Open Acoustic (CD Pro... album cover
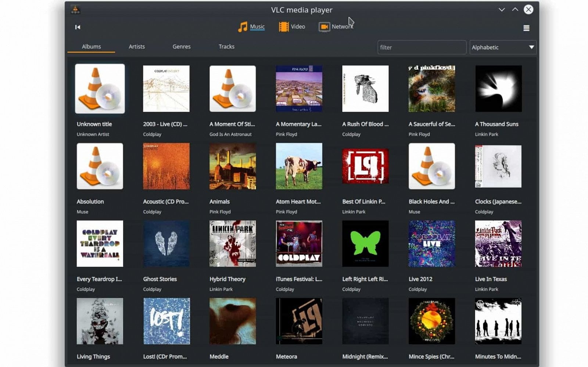This screenshot has height=367, width=588. pyautogui.click(x=166, y=166)
